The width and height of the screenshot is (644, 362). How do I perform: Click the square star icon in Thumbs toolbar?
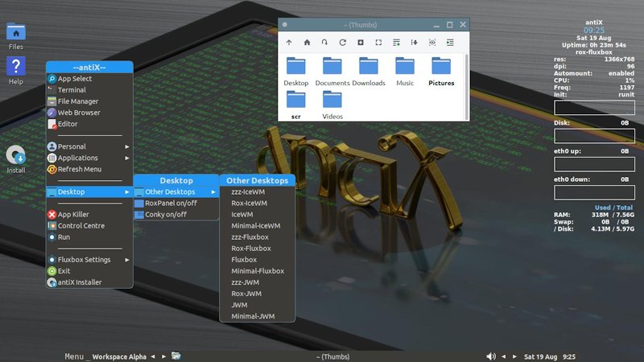coord(361,43)
